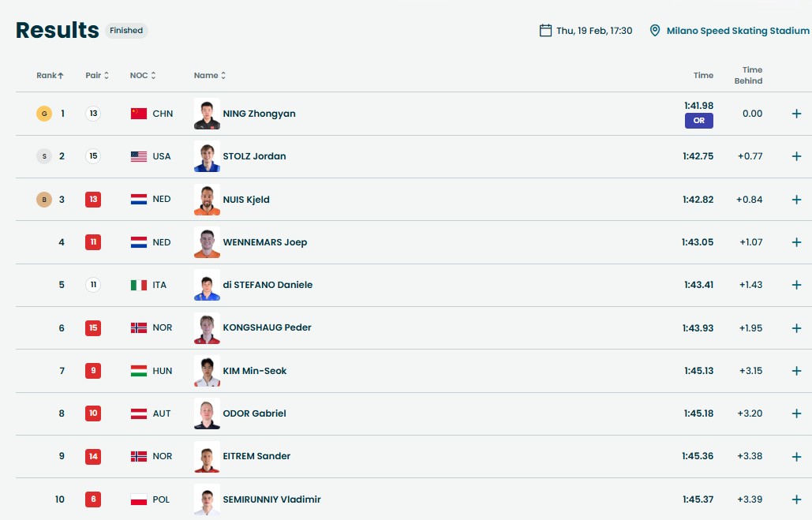Image resolution: width=812 pixels, height=520 pixels.
Task: Click WENNEMARS Joep athlete photo
Action: (207, 242)
